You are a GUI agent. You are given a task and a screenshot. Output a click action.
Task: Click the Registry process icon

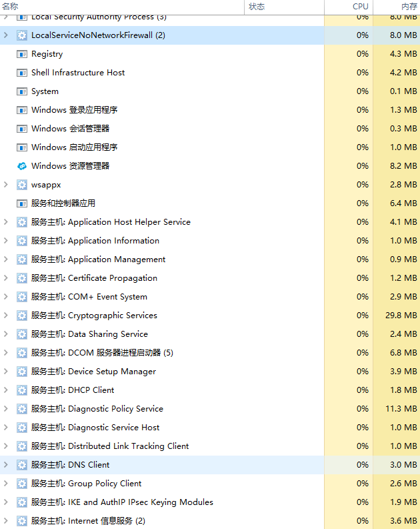[22, 54]
